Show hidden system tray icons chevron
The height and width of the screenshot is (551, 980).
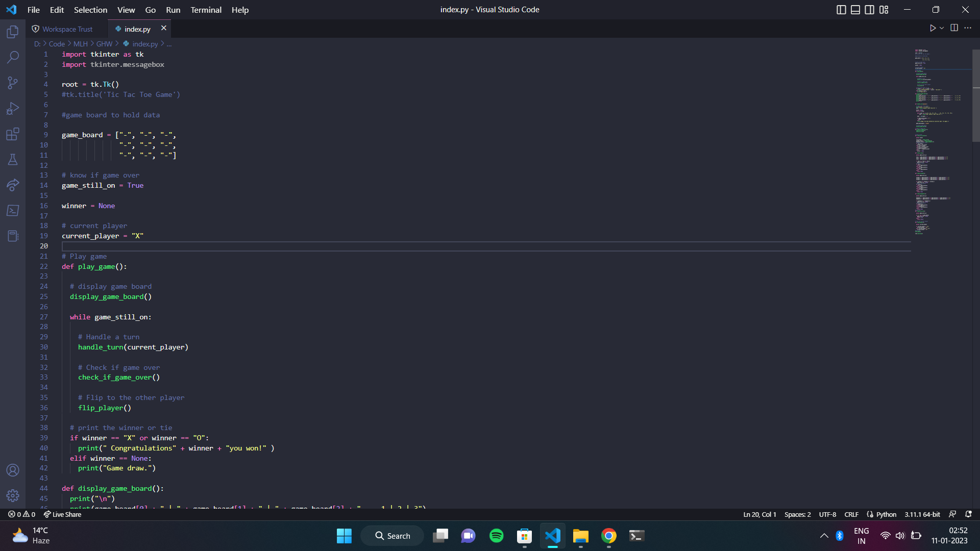(824, 536)
